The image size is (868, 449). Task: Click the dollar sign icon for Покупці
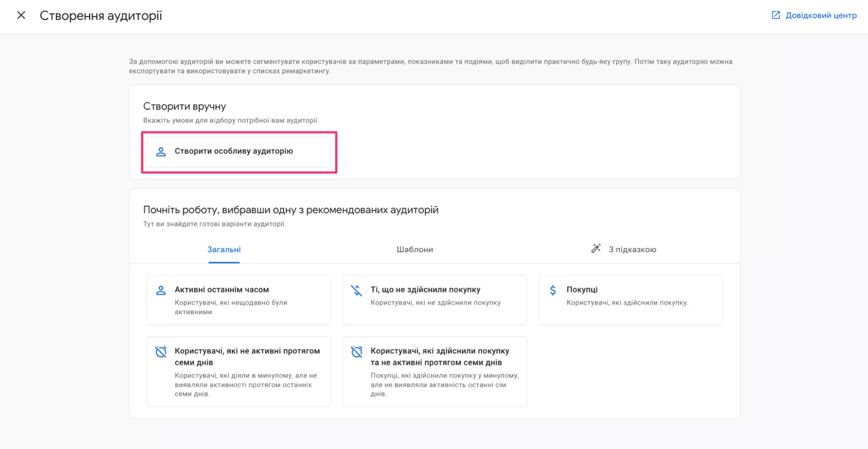pyautogui.click(x=553, y=290)
